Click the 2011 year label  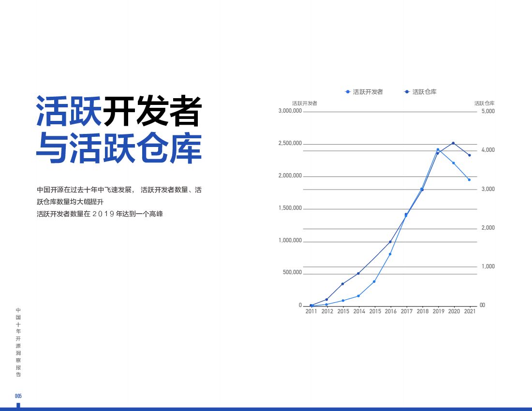(311, 311)
